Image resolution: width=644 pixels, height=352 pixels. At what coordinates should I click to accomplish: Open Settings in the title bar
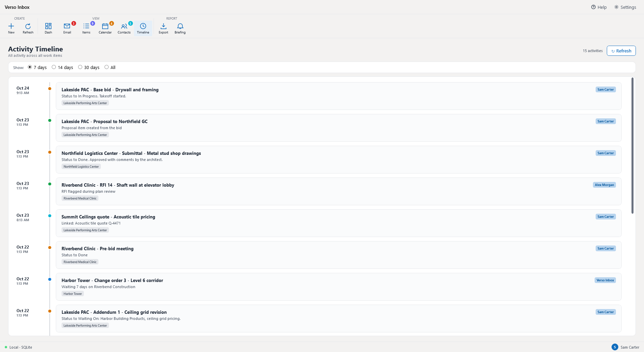click(x=625, y=7)
